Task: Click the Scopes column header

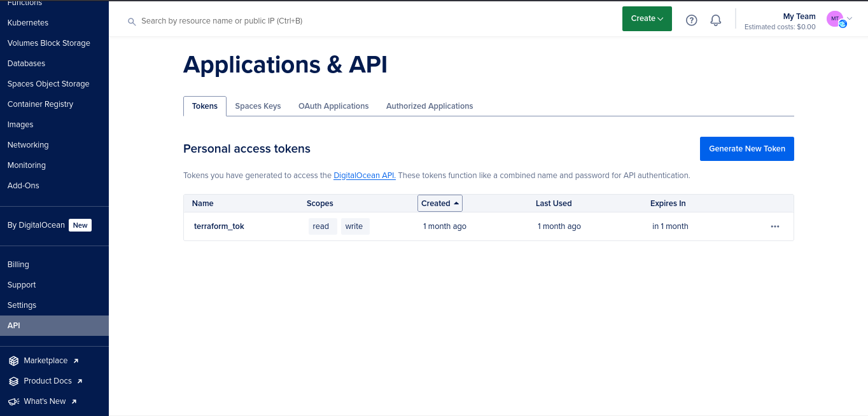Action: [320, 204]
